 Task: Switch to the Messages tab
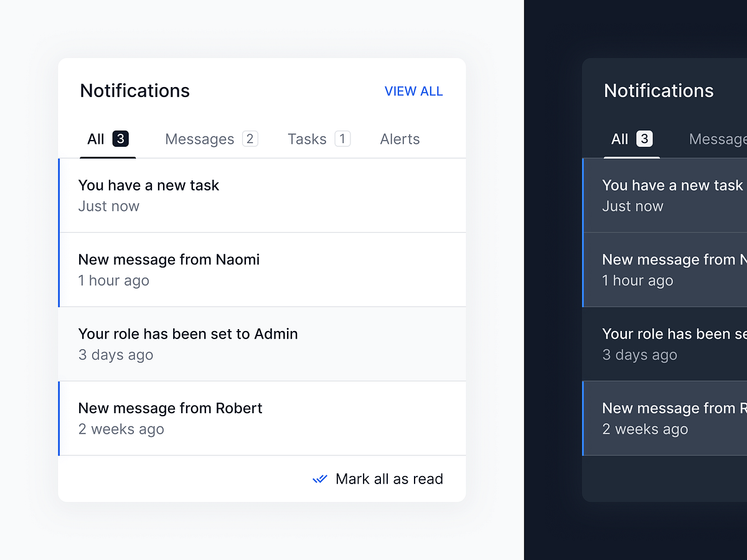(199, 139)
